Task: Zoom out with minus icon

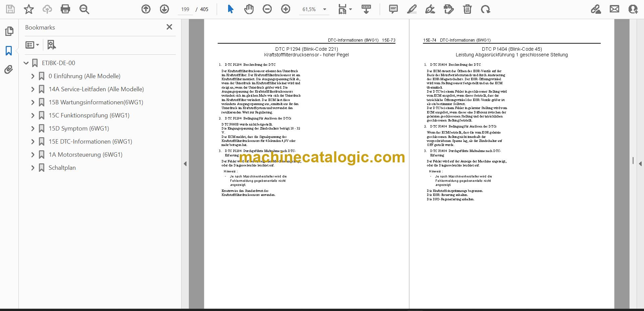Action: 267,9
